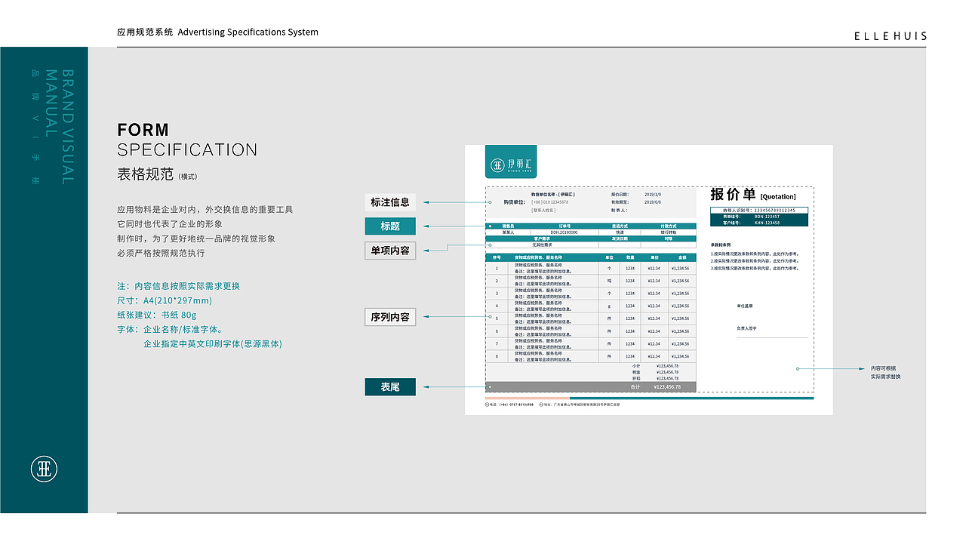Click the 单位盖章 stamp label
This screenshot has height=560, width=966.
pos(745,306)
